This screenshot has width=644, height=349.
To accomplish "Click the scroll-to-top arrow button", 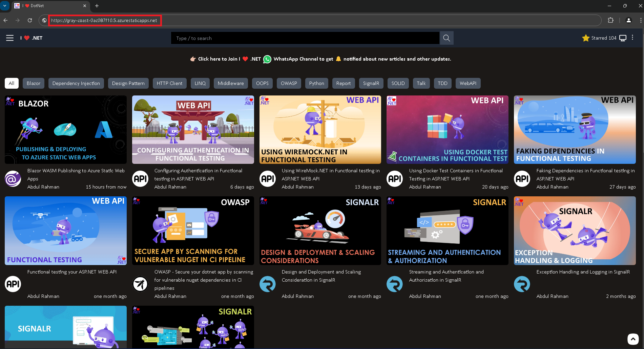I will coord(633,339).
